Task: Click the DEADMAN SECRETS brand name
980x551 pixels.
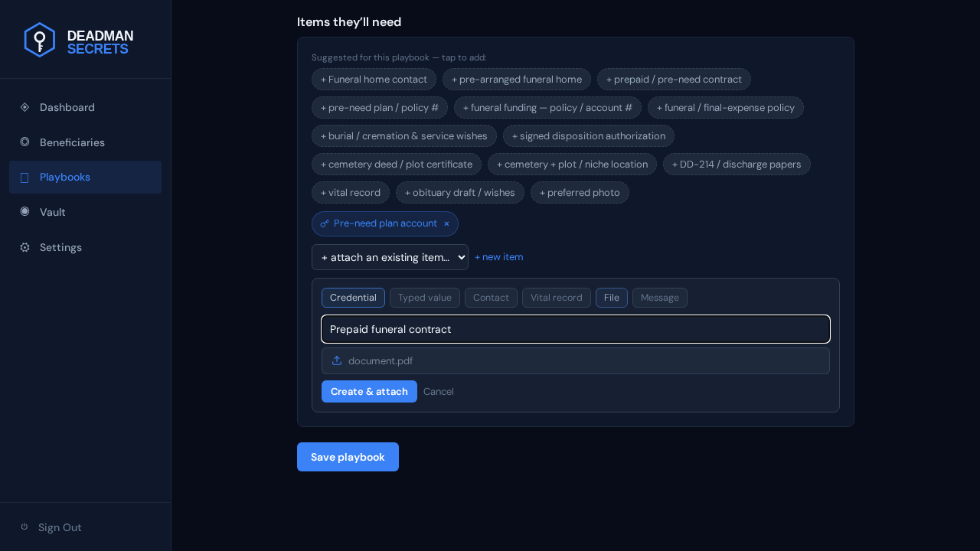Action: coord(100,42)
